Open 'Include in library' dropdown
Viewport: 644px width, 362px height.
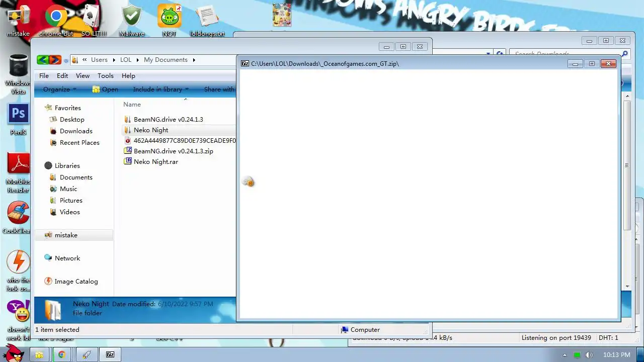(x=160, y=89)
